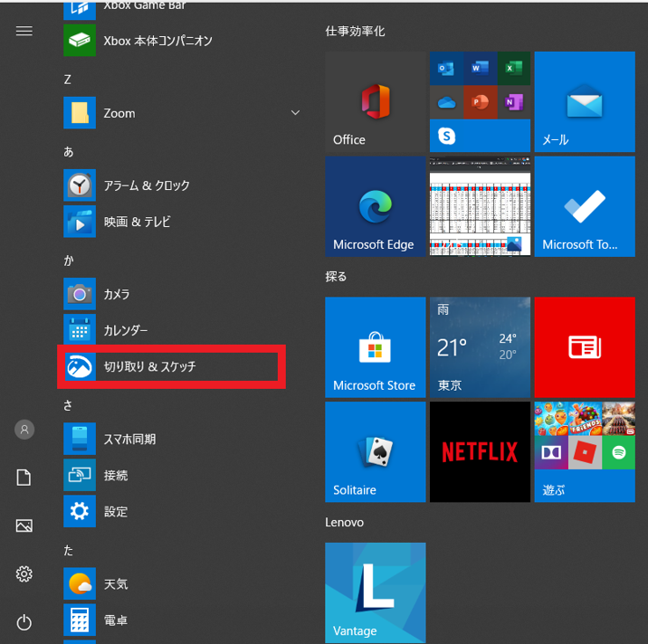Click the た letter index header

[68, 550]
